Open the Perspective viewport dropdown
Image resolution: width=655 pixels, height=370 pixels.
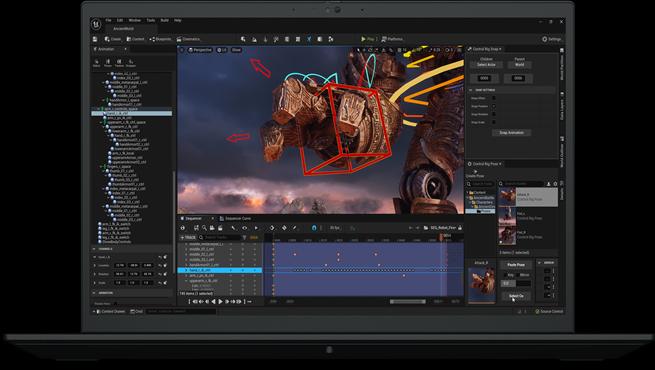coord(200,50)
